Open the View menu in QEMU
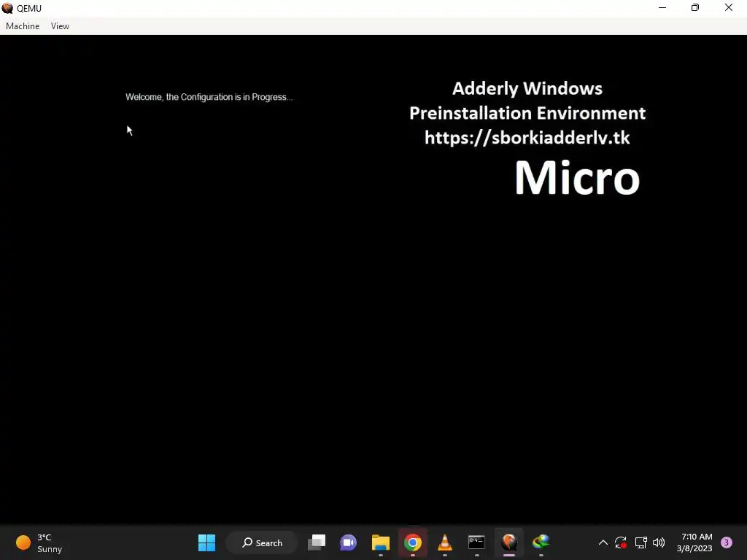This screenshot has height=560, width=747. [x=60, y=26]
